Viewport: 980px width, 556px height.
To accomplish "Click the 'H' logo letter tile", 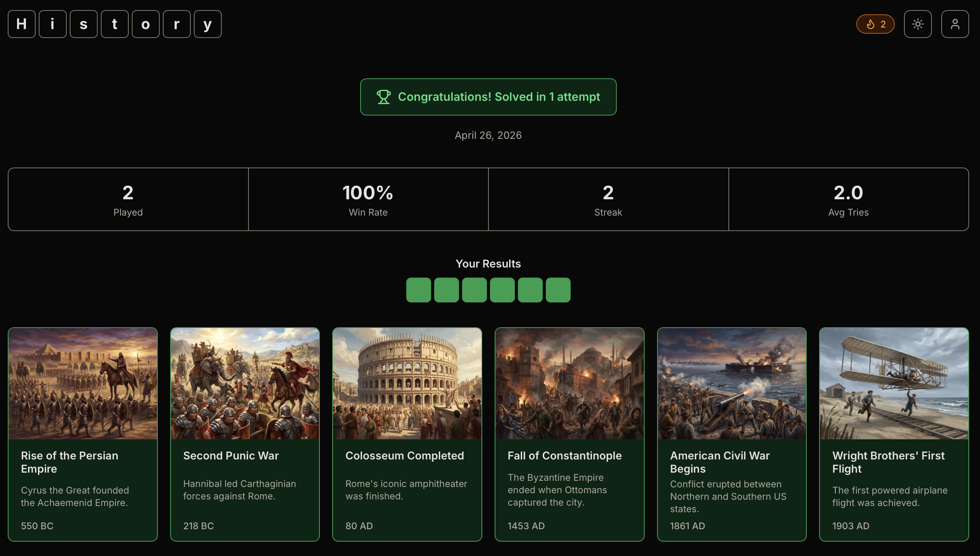I will 22,24.
